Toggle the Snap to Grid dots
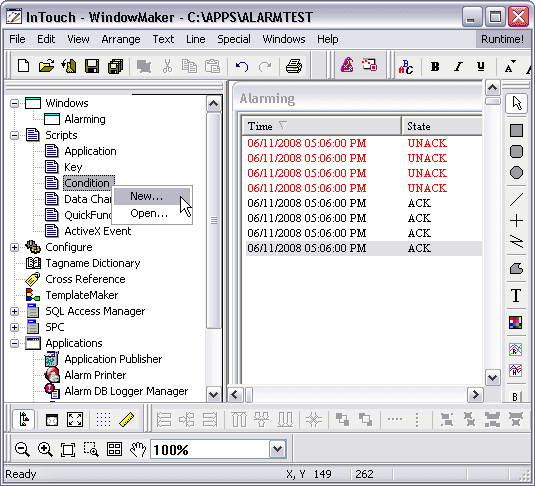 pos(103,420)
